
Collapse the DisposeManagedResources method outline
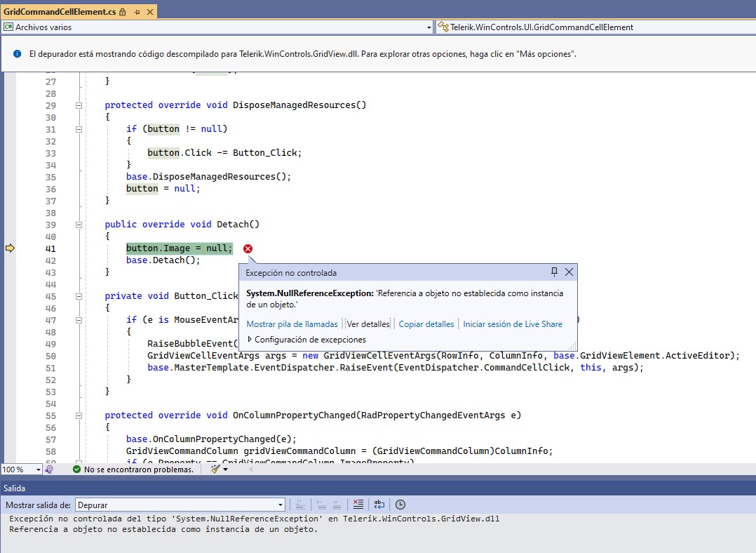[x=79, y=105]
